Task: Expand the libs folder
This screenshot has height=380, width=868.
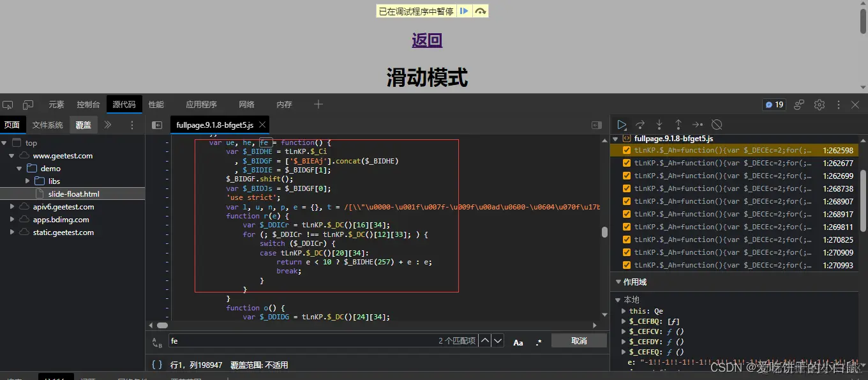Action: click(x=27, y=181)
